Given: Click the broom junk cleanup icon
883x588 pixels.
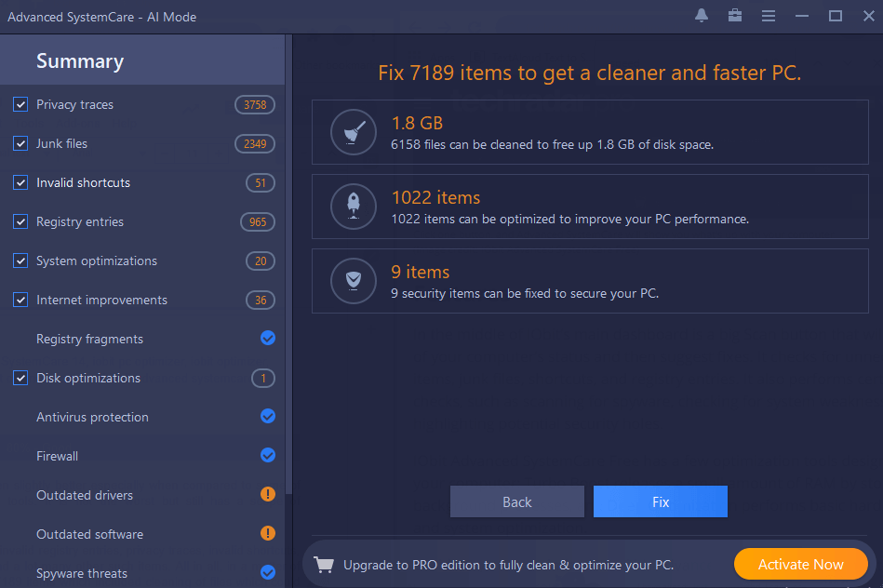Looking at the screenshot, I should coord(353,132).
